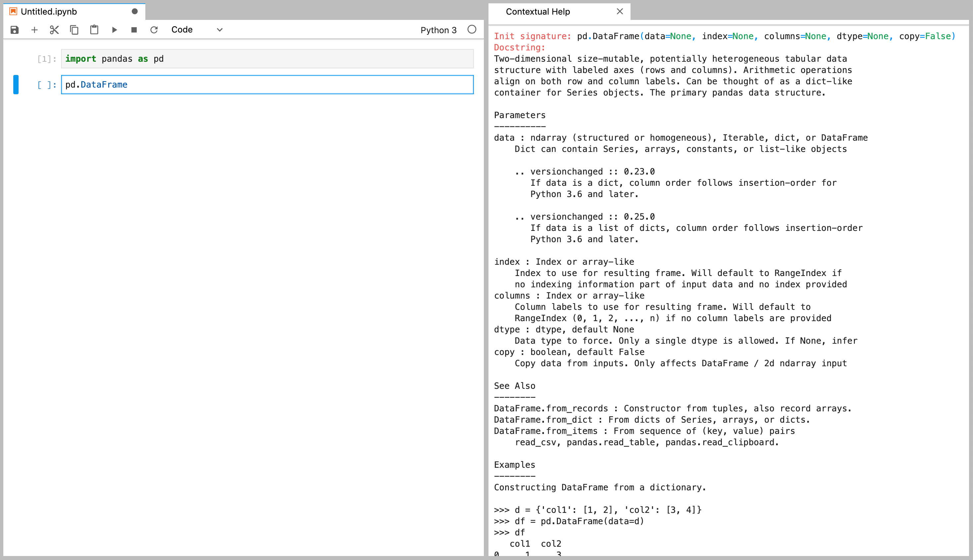Click the [1] execution count prompt
This screenshot has width=973, height=560.
coord(46,59)
